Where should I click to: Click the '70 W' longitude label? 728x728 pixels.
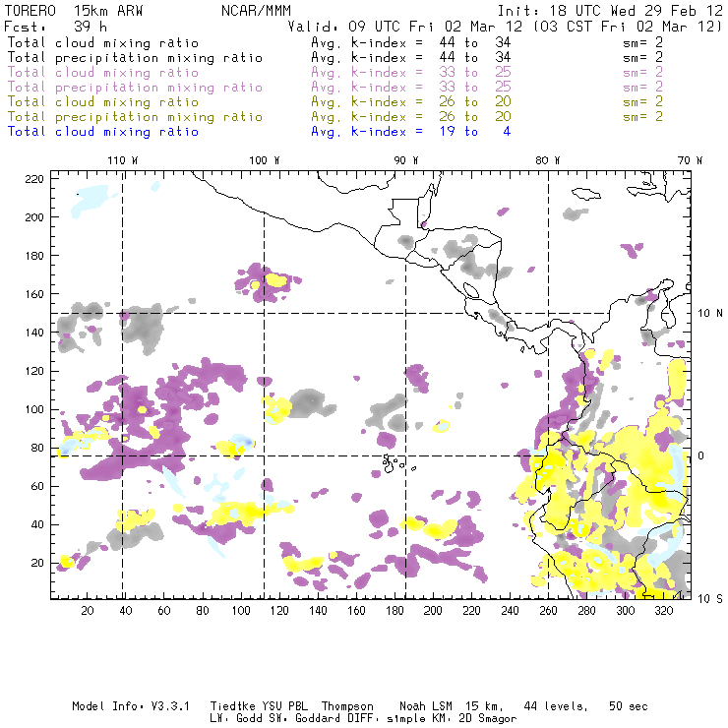point(690,160)
